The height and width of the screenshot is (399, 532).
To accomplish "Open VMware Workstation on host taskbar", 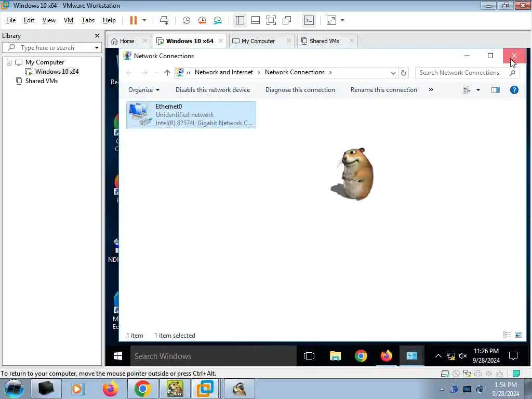I will coord(205,389).
